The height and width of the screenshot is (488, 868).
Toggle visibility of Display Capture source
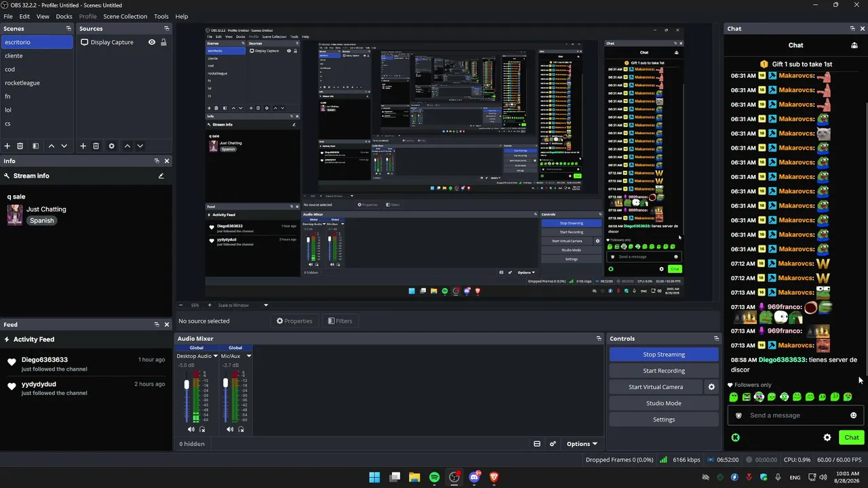[151, 42]
